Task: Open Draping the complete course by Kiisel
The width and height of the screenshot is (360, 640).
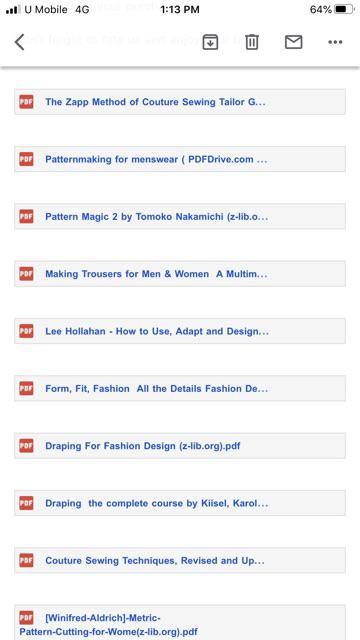Action: [180, 503]
